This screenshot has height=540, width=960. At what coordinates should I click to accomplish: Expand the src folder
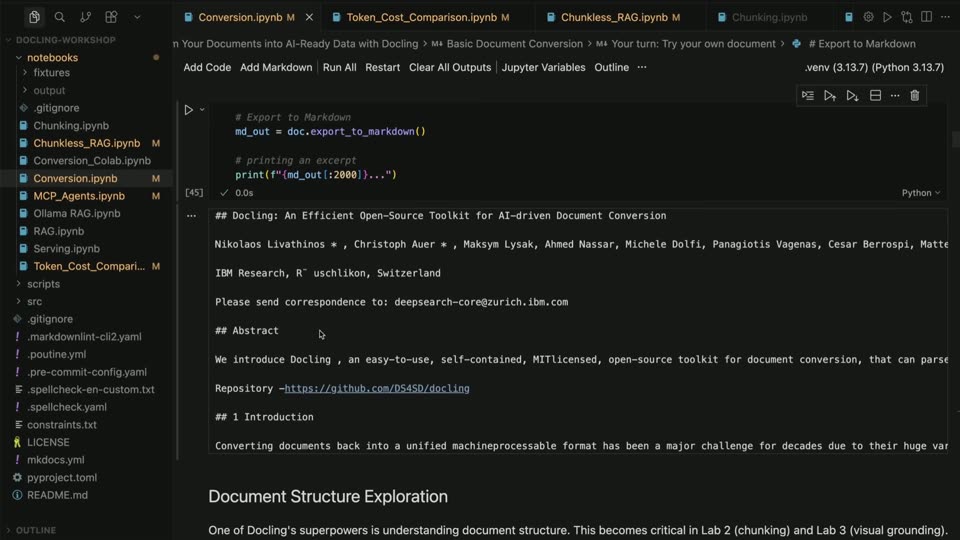click(34, 301)
